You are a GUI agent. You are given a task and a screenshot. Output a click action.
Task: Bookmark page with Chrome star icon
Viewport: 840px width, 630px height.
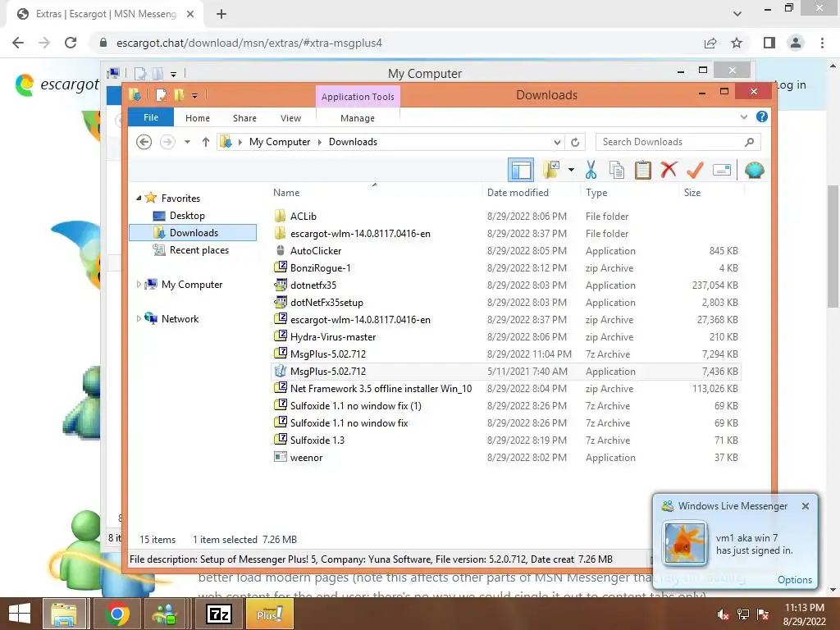tap(737, 43)
